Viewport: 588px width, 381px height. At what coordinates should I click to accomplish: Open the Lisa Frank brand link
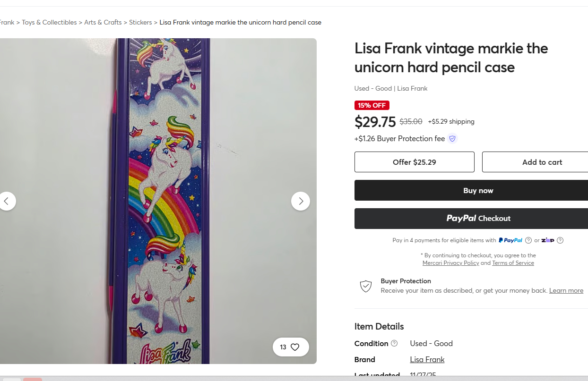click(x=427, y=359)
